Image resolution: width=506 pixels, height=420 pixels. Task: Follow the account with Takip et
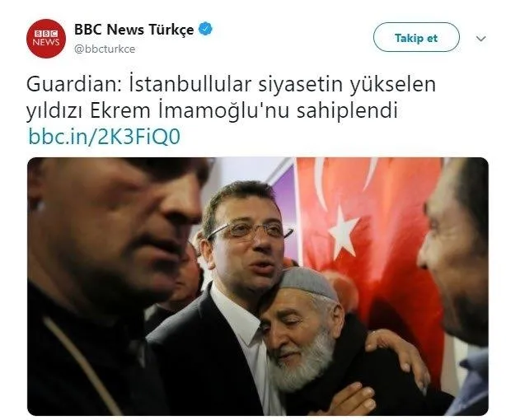[x=416, y=37]
